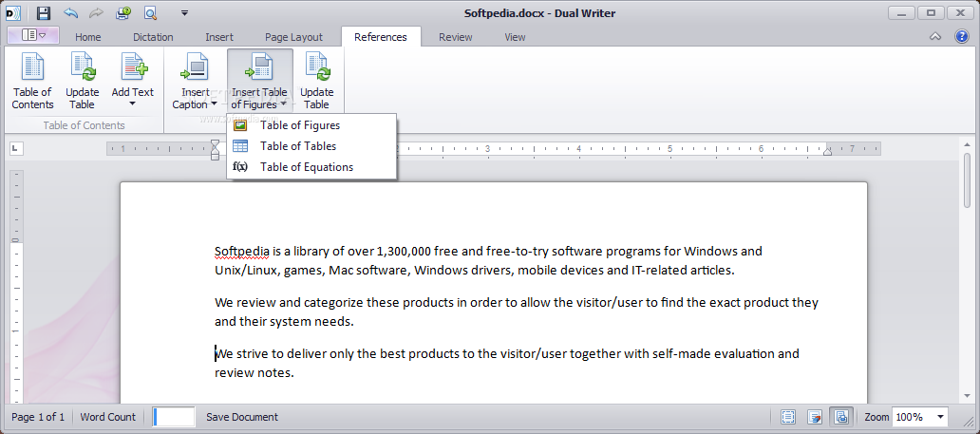Viewport: 980px width, 434px height.
Task: Click the status bar progress input box
Action: point(175,417)
